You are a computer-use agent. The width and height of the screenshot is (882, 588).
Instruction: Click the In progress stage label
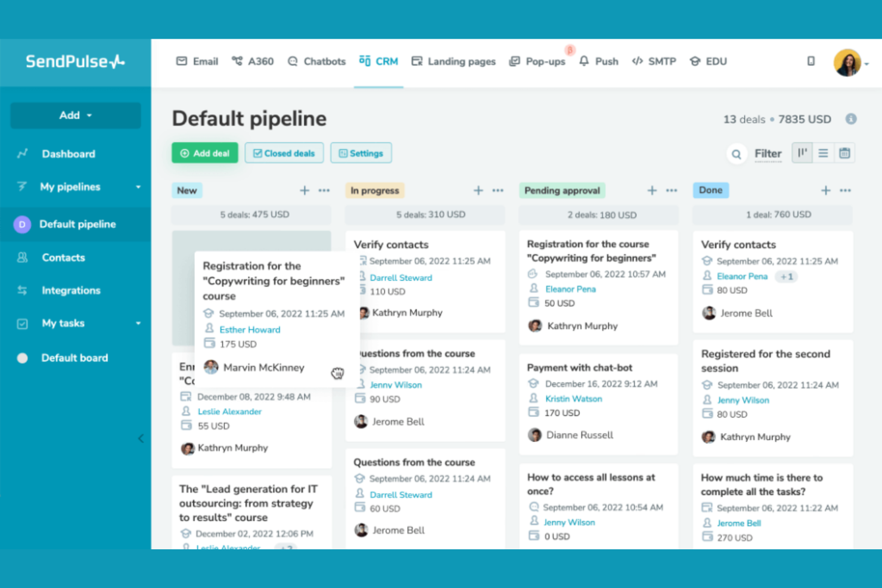point(375,191)
